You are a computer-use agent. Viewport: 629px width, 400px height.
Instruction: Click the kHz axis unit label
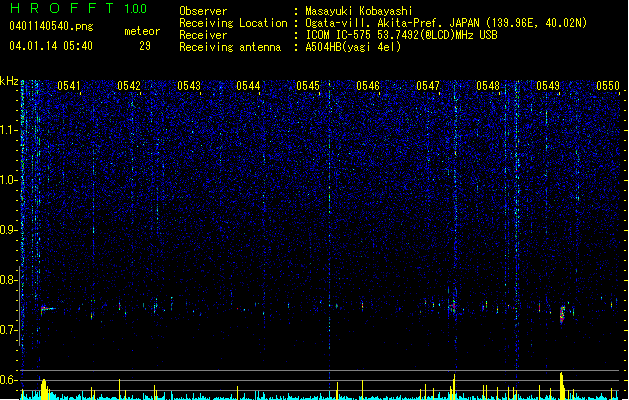9,81
